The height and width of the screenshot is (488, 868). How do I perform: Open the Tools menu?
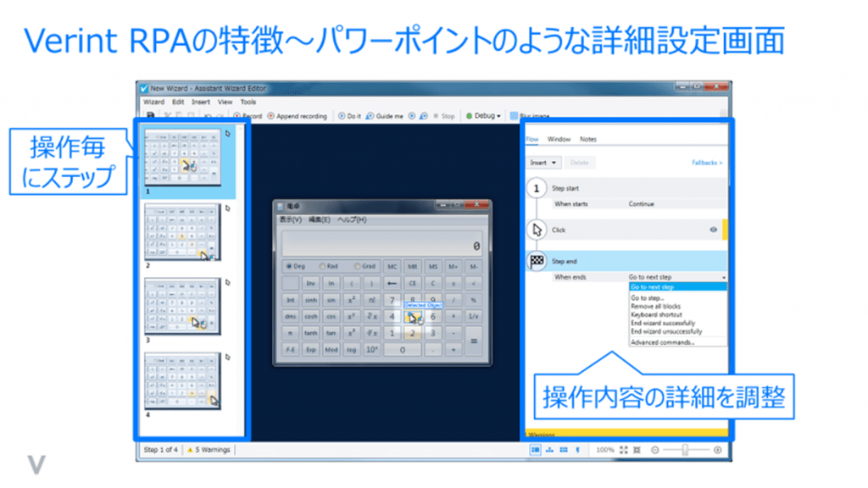pyautogui.click(x=248, y=102)
